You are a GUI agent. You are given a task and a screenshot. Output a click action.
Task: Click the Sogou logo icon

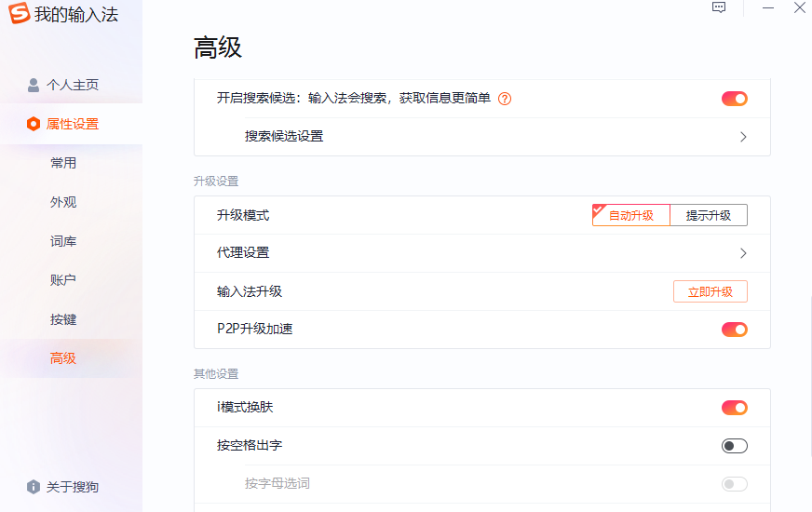click(20, 13)
